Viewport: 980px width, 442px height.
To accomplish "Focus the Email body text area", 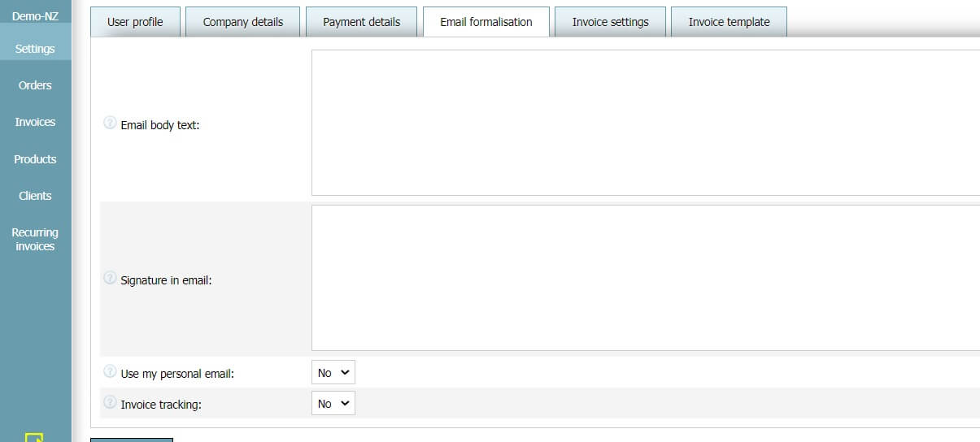I will (x=646, y=123).
